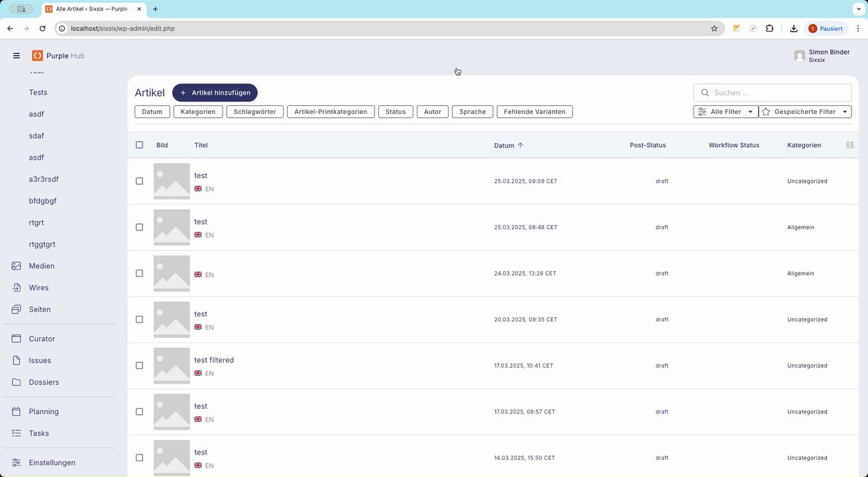Open the rtgrt sidebar item

click(x=36, y=223)
